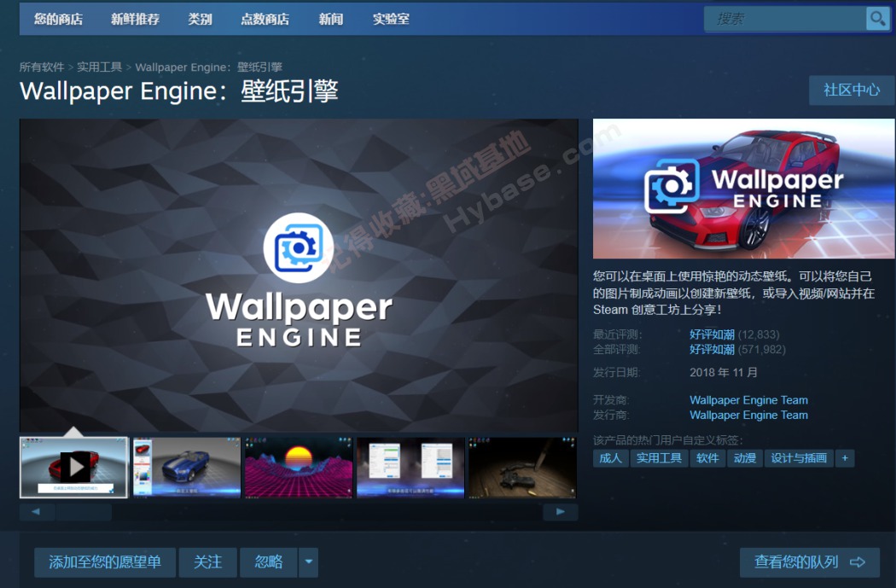Open 类别 menu
This screenshot has width=896, height=588.
pyautogui.click(x=200, y=19)
